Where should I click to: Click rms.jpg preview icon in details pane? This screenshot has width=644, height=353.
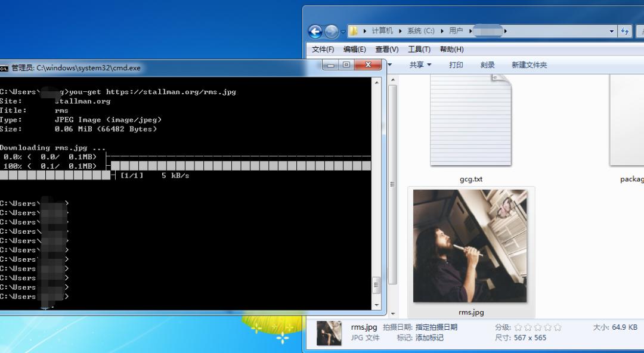click(x=329, y=333)
